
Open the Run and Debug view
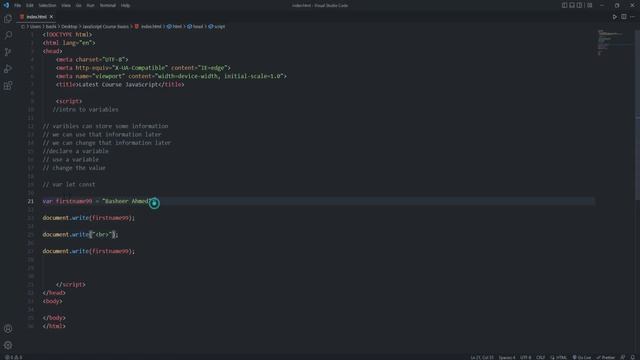8,69
